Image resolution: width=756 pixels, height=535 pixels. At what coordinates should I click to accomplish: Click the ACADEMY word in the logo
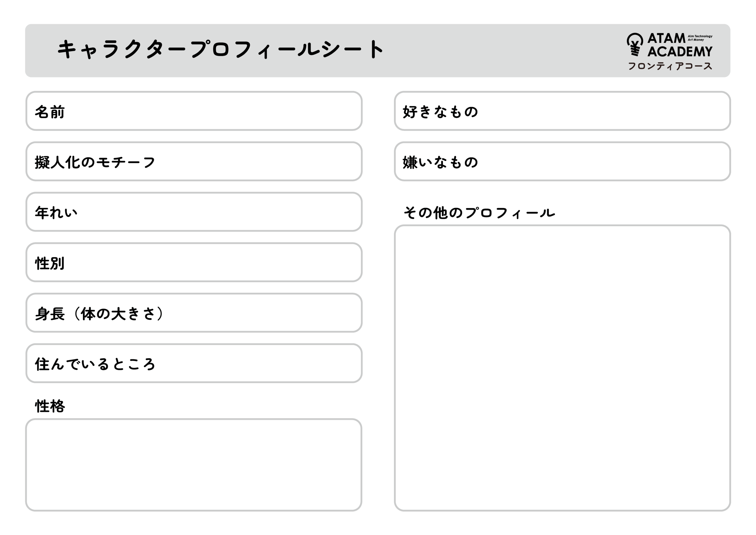click(680, 51)
